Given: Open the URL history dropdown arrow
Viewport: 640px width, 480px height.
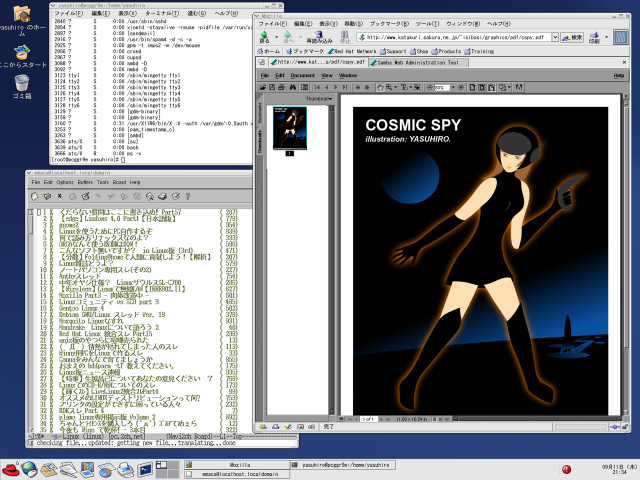Looking at the screenshot, I should coord(555,36).
